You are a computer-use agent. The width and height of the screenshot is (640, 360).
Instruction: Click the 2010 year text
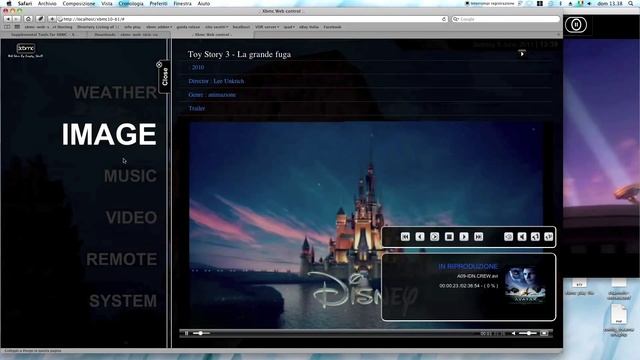(x=198, y=67)
